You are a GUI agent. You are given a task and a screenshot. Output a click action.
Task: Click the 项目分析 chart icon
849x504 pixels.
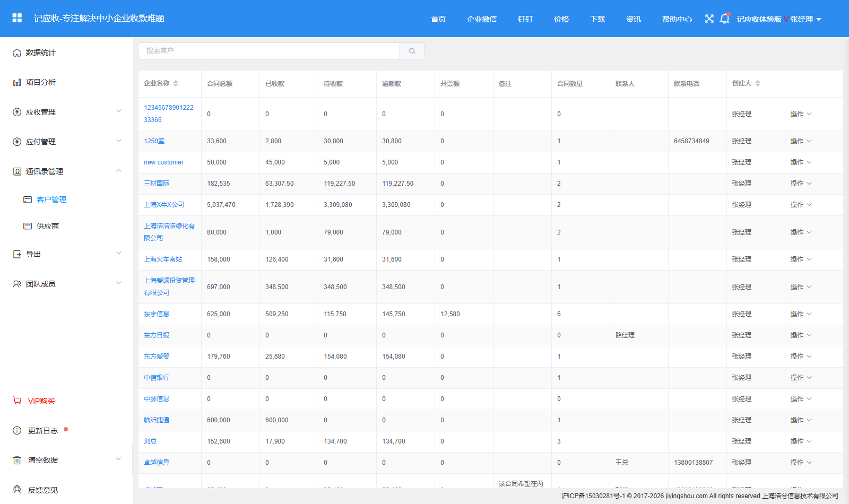tap(17, 82)
